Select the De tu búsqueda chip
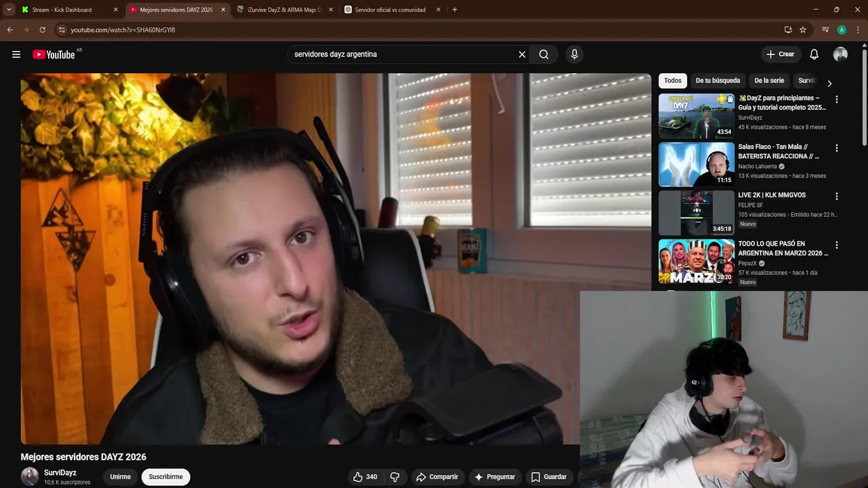 [x=717, y=81]
